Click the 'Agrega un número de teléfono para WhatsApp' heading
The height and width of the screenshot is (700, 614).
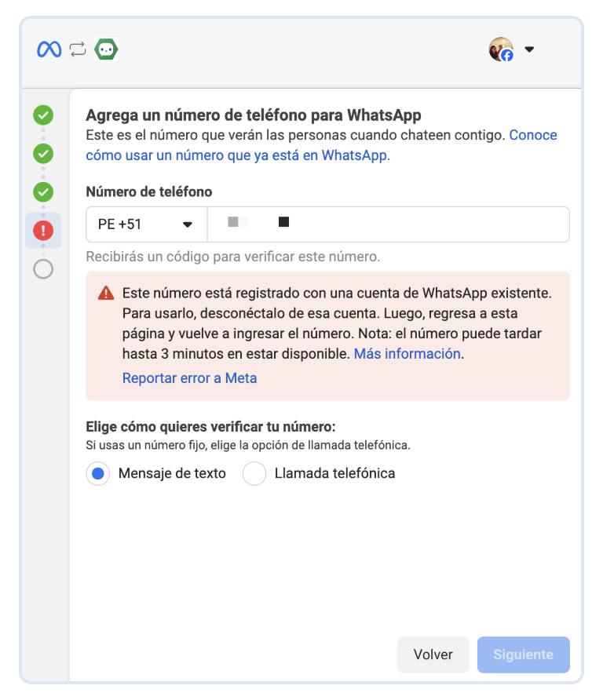253,115
